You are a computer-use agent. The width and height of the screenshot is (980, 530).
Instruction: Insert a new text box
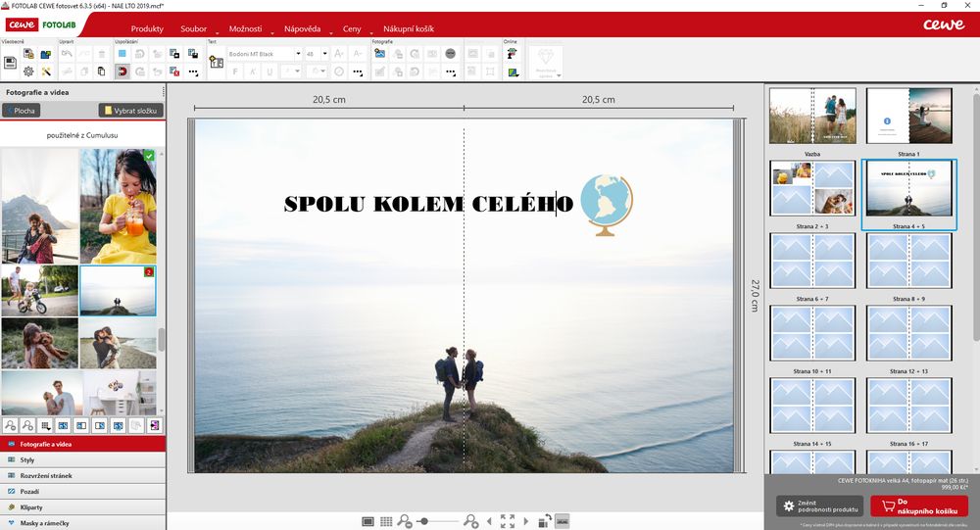click(217, 62)
